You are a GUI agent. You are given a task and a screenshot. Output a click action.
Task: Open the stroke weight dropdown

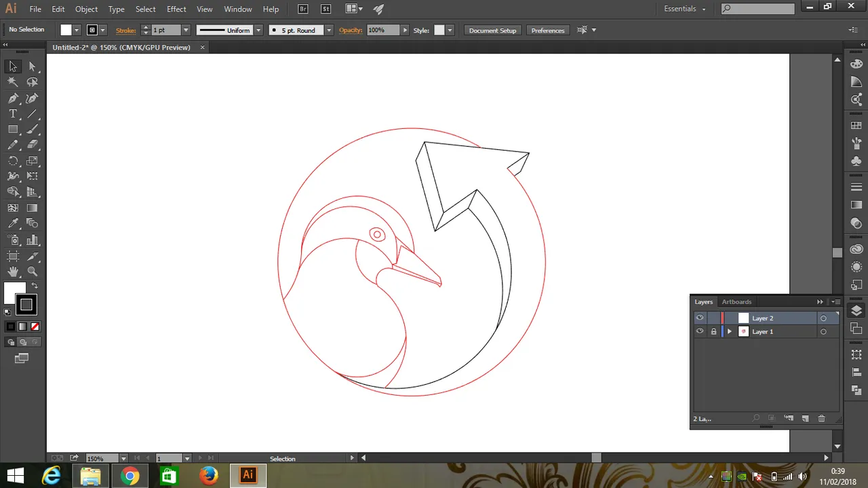(x=186, y=30)
